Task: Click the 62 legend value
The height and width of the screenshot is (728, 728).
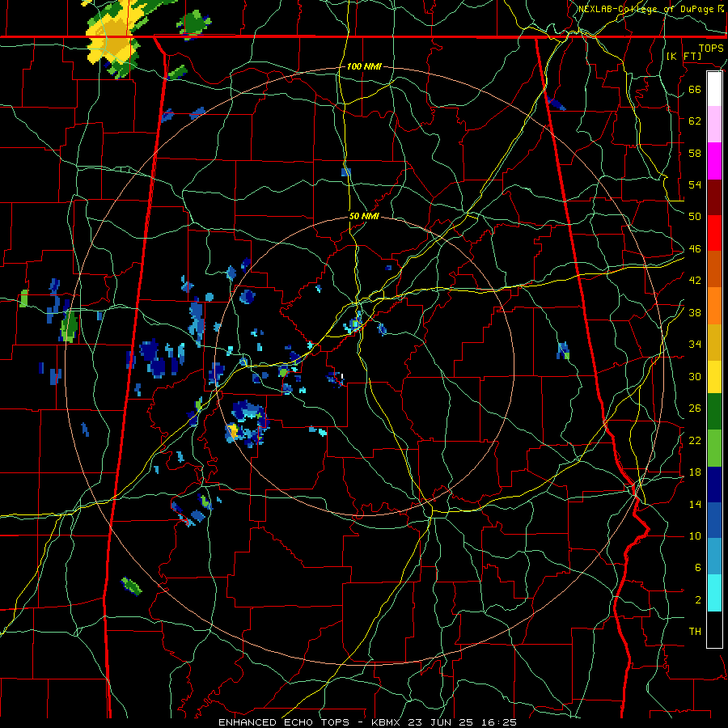Action: (x=695, y=121)
